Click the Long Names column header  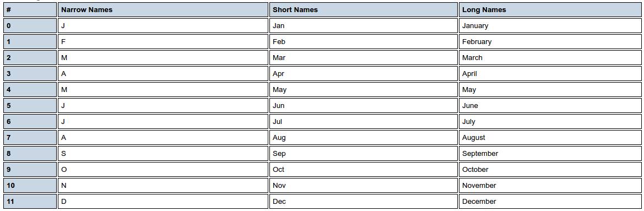coord(550,10)
